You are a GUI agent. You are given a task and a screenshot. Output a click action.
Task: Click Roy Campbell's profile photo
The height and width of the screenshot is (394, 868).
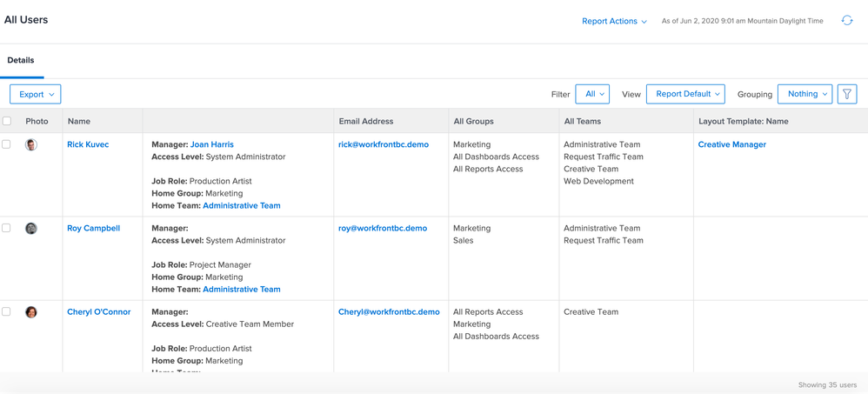[x=31, y=229]
